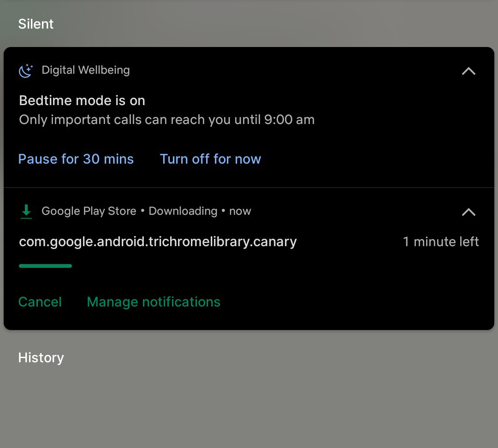Tap Turn off for now
498x448 pixels.
(x=210, y=159)
